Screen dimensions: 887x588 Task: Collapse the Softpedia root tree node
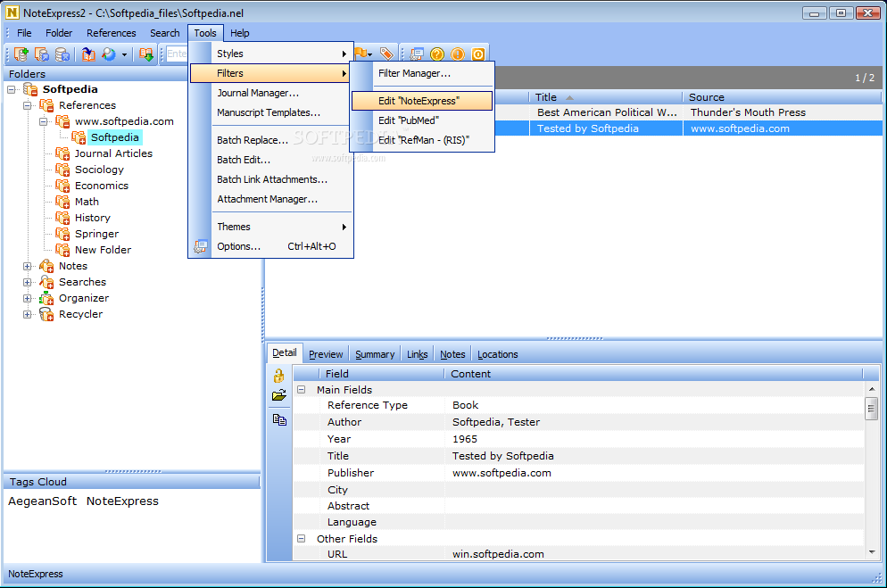pyautogui.click(x=11, y=89)
